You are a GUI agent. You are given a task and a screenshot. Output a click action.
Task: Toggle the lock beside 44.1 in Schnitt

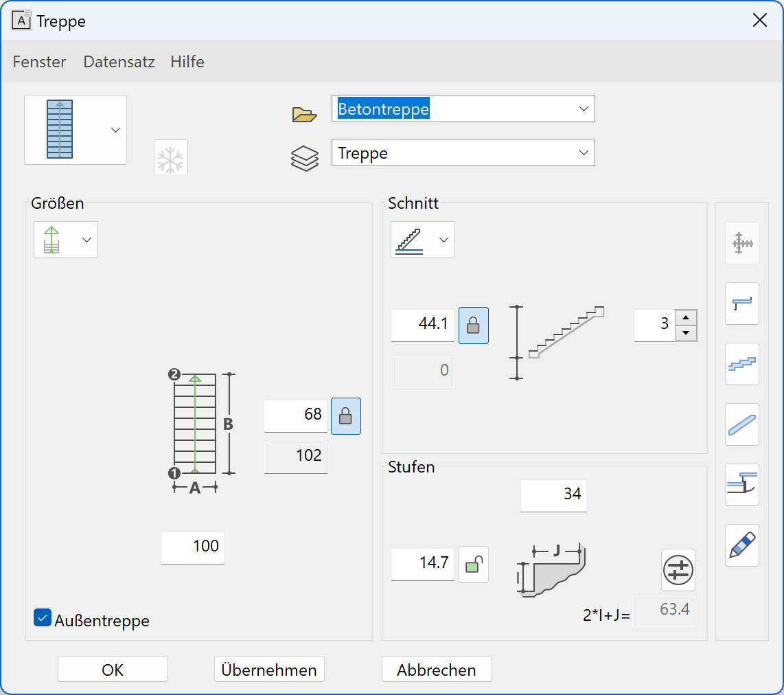(473, 325)
